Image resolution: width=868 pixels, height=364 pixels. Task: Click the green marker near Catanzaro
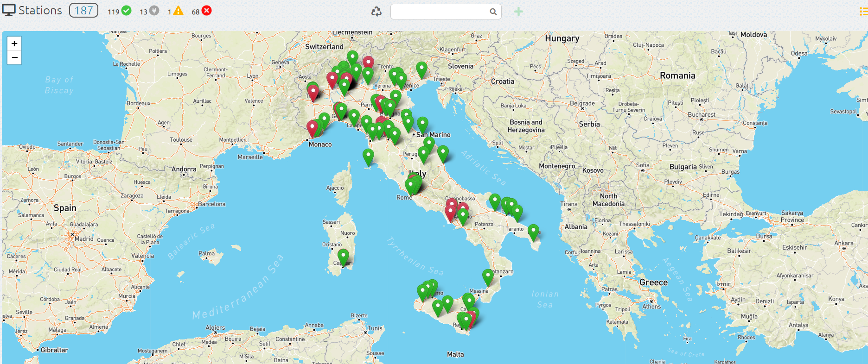point(488,276)
